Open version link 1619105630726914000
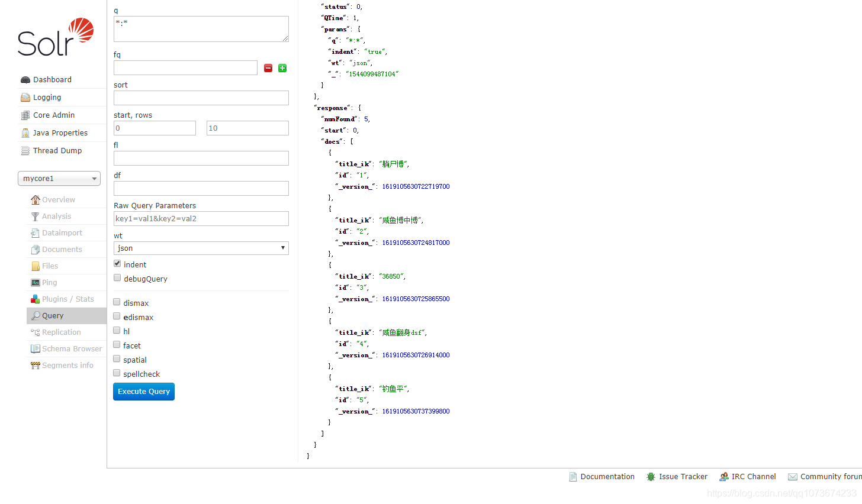Image resolution: width=862 pixels, height=504 pixels. pos(416,355)
